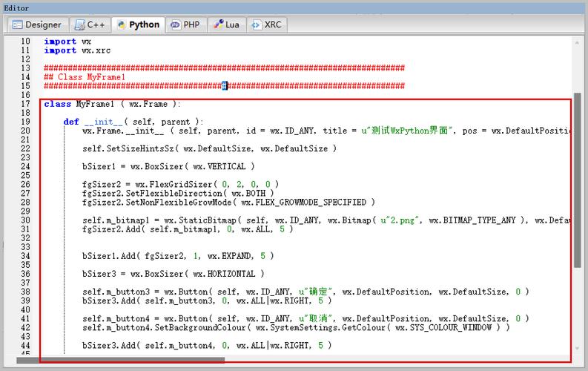Click the PHP tab icon
This screenshot has width=588, height=371.
(175, 24)
